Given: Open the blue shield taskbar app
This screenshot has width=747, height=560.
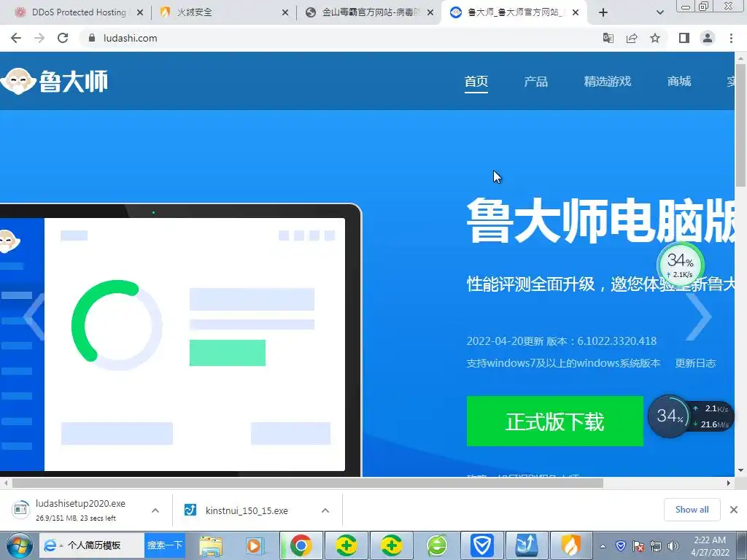Looking at the screenshot, I should tap(481, 545).
